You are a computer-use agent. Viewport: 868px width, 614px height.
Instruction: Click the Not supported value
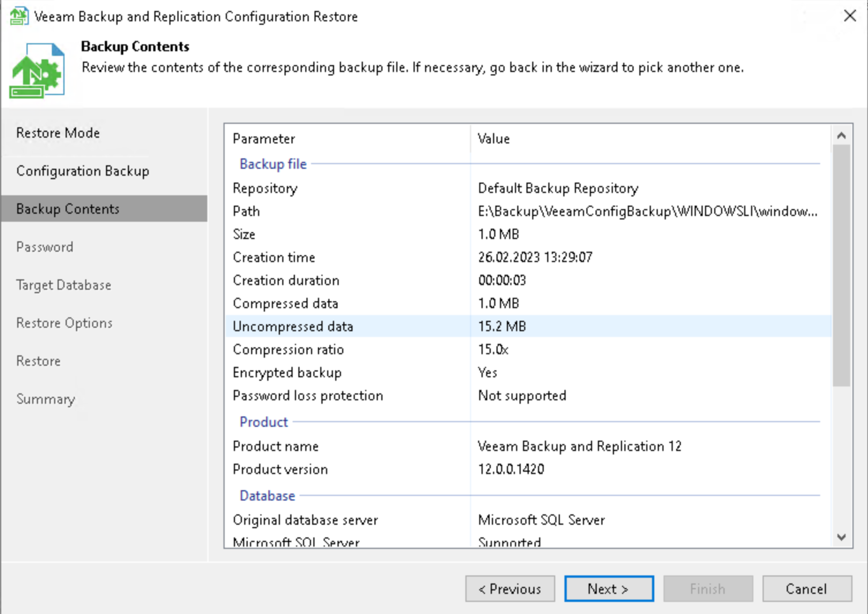click(x=522, y=396)
